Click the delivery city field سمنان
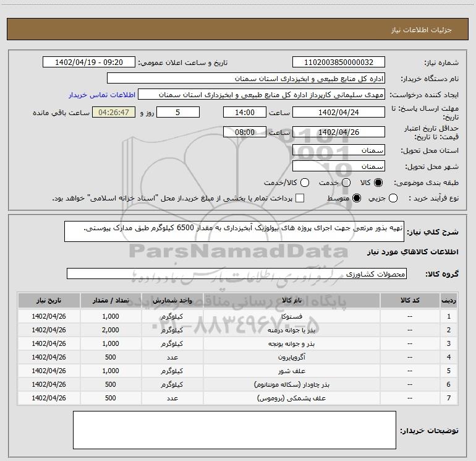 tap(339, 166)
